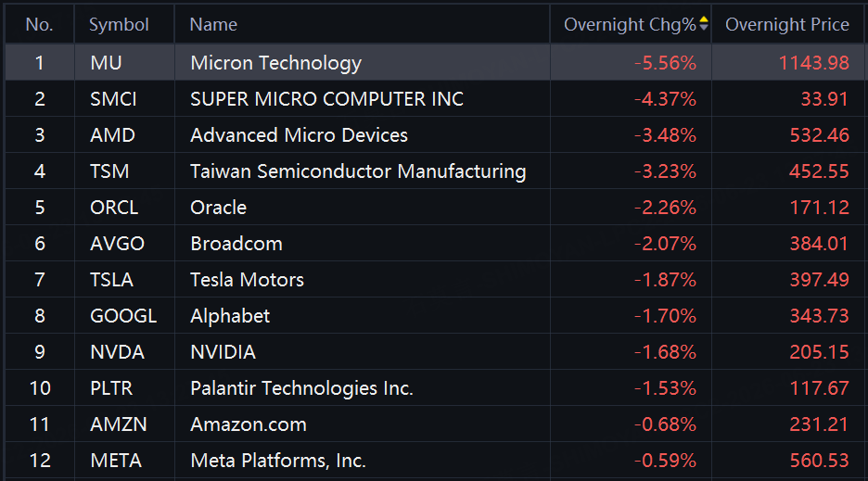Click the GOOGL ticker symbol
868x481 pixels.
(123, 316)
